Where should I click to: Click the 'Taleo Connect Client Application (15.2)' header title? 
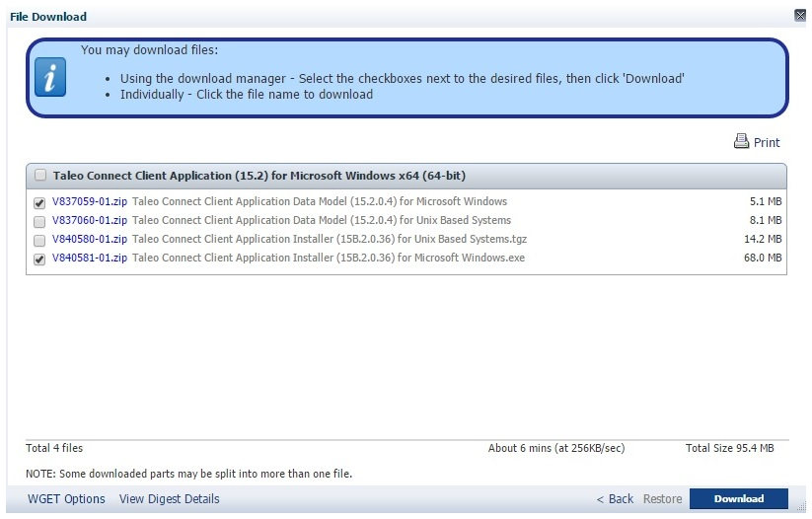(258, 176)
